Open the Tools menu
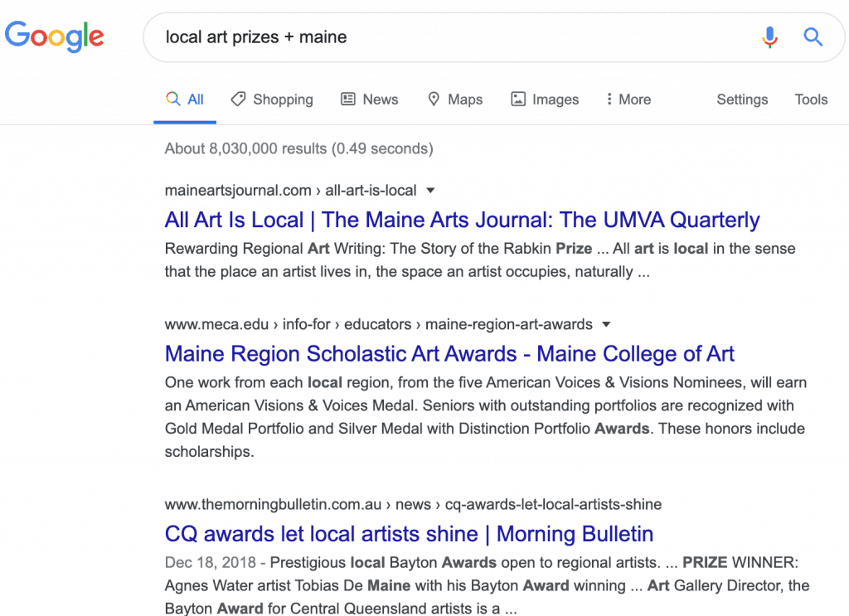 [x=811, y=99]
